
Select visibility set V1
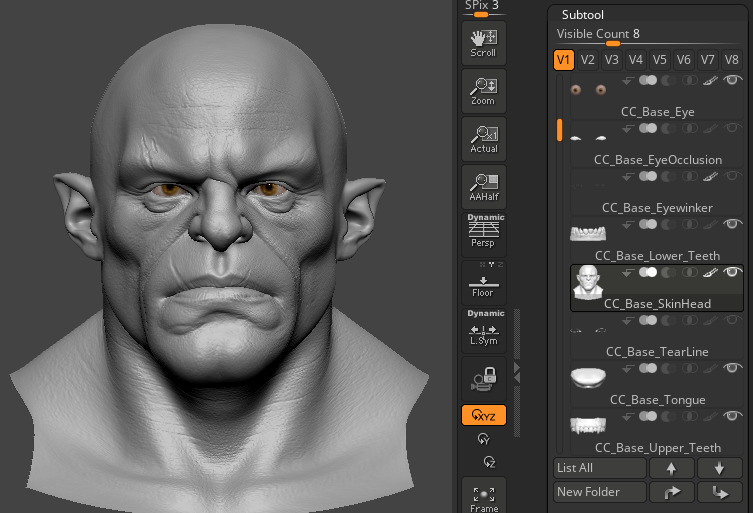click(x=563, y=60)
